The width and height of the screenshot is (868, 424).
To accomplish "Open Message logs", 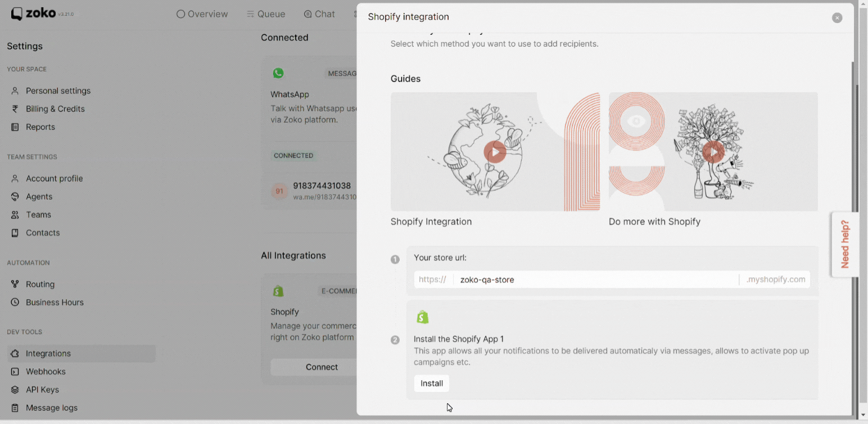I will (52, 407).
